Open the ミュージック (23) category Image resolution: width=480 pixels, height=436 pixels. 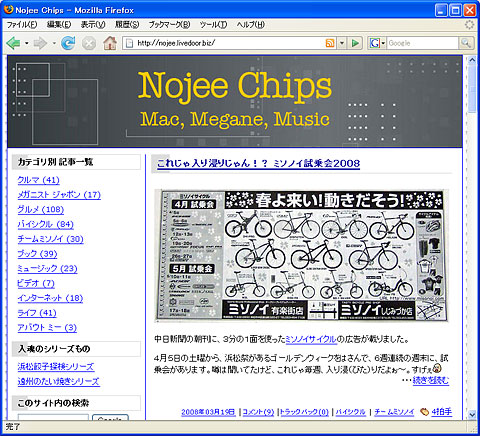pos(47,268)
